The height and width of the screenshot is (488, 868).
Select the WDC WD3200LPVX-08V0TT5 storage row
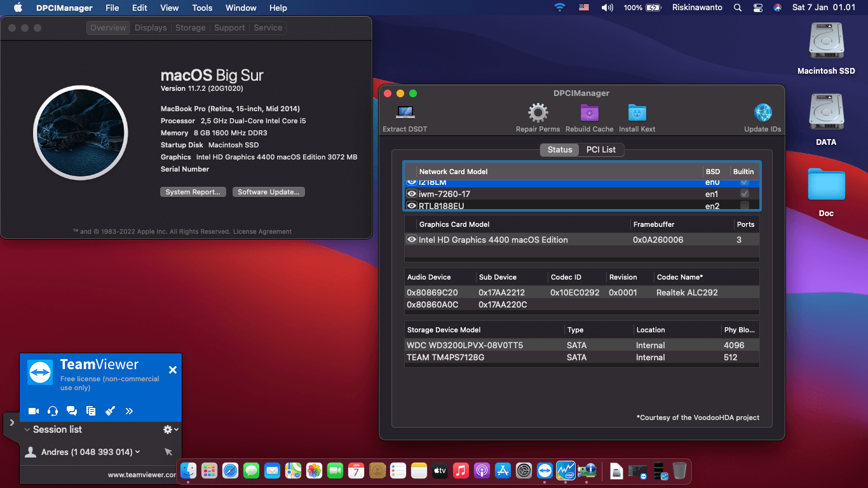[582, 345]
